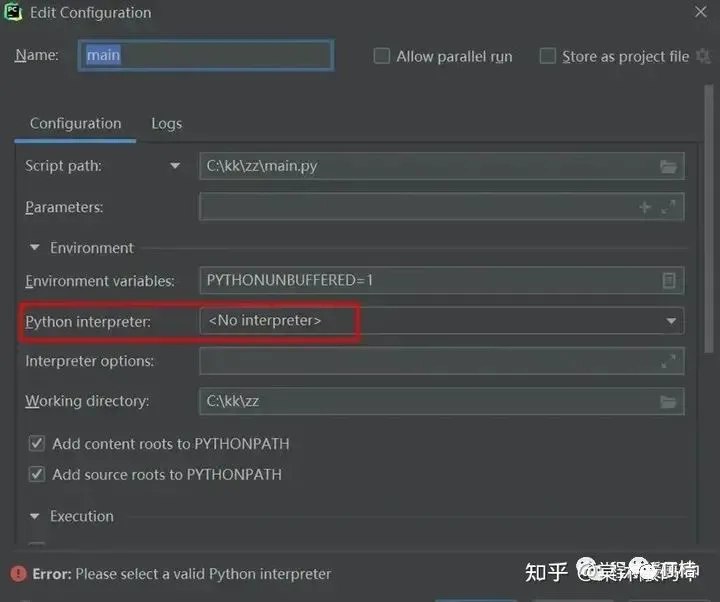Select the Configuration tab
The image size is (720, 602).
75,124
